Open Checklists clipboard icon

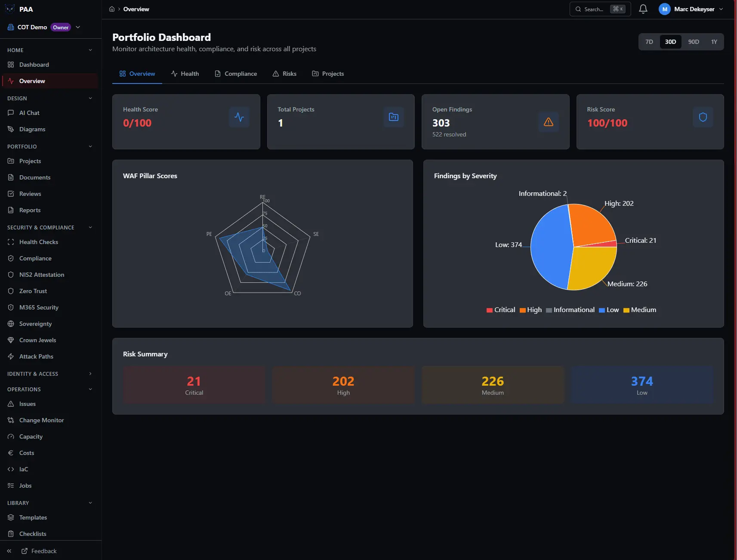click(11, 534)
